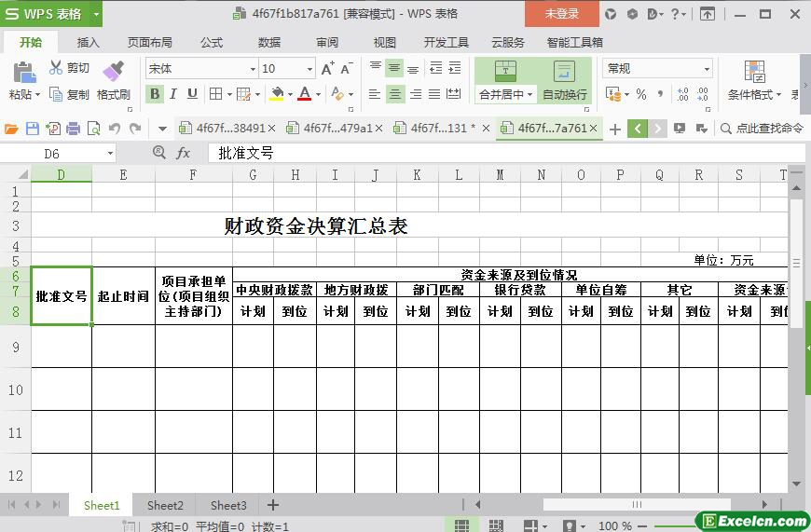Click the Paste icon

pos(23,73)
